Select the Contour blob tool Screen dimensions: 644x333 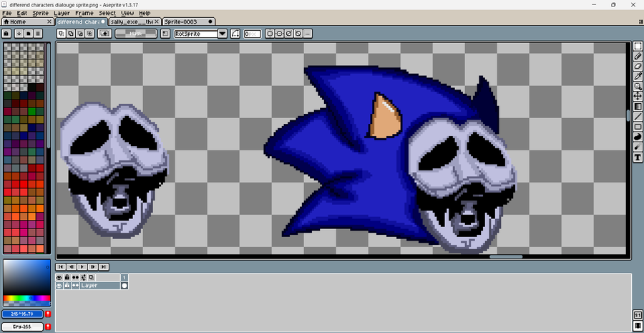[x=638, y=137]
